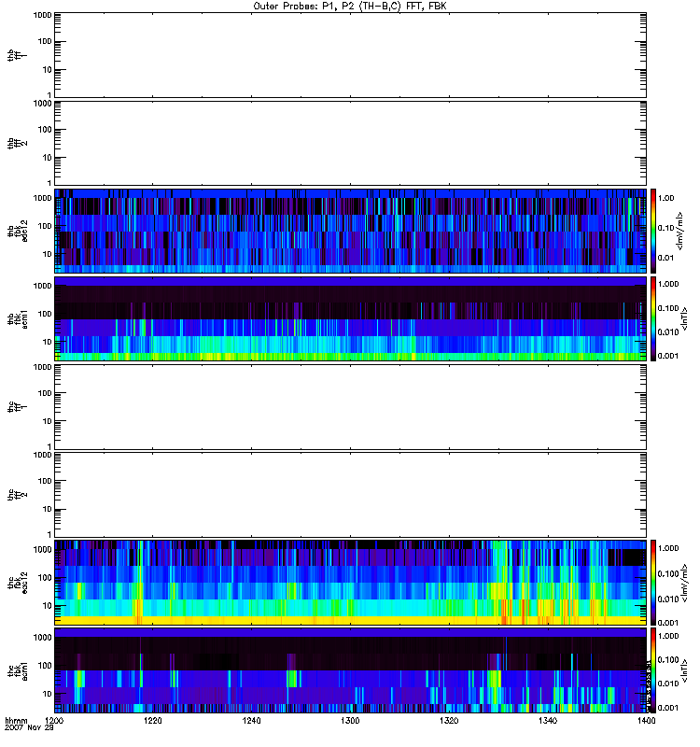Click the thc fbk scm1 spectrogram panel
700x747 pixels.
pos(350,669)
